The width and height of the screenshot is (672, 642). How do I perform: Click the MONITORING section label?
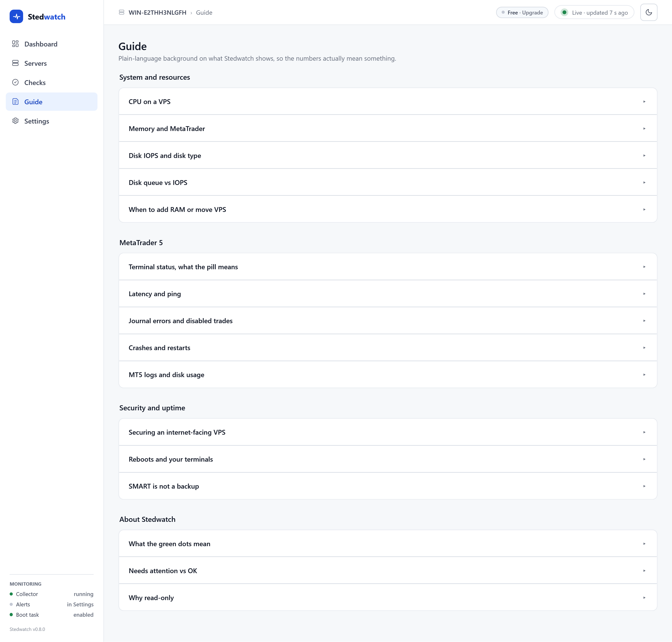[x=26, y=584]
